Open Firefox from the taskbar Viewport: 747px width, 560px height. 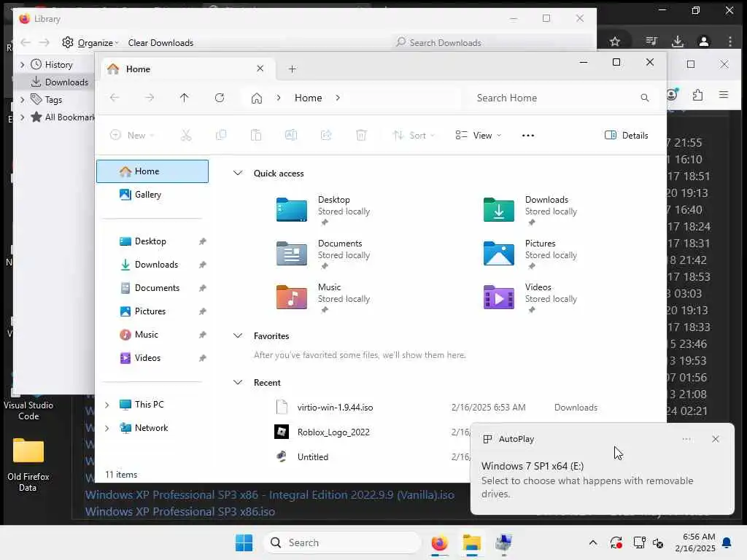[439, 542]
